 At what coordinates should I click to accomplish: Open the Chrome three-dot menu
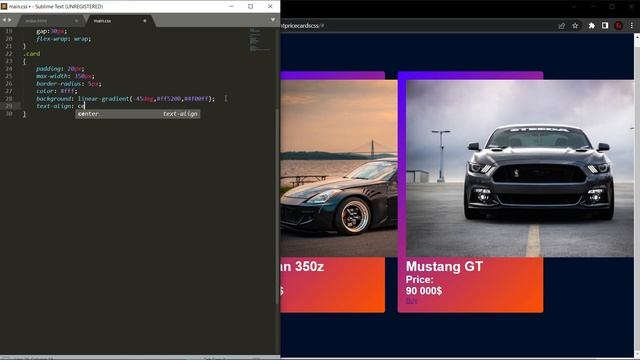coord(631,26)
